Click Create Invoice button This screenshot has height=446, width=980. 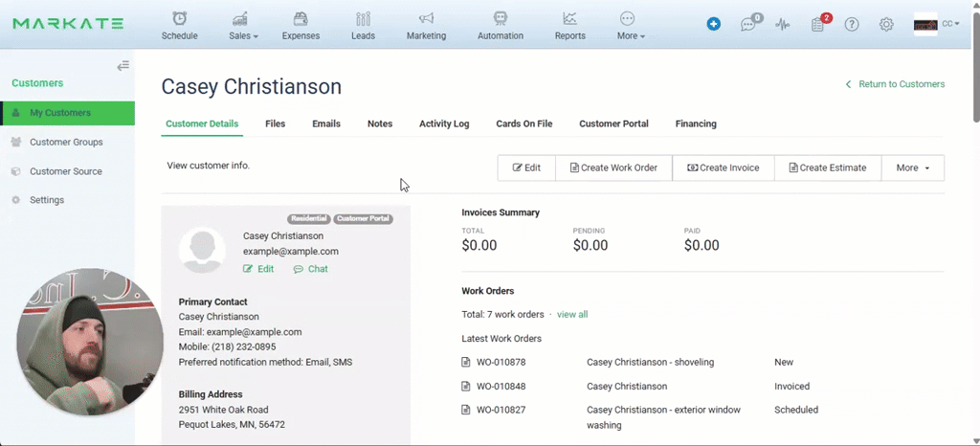[724, 168]
